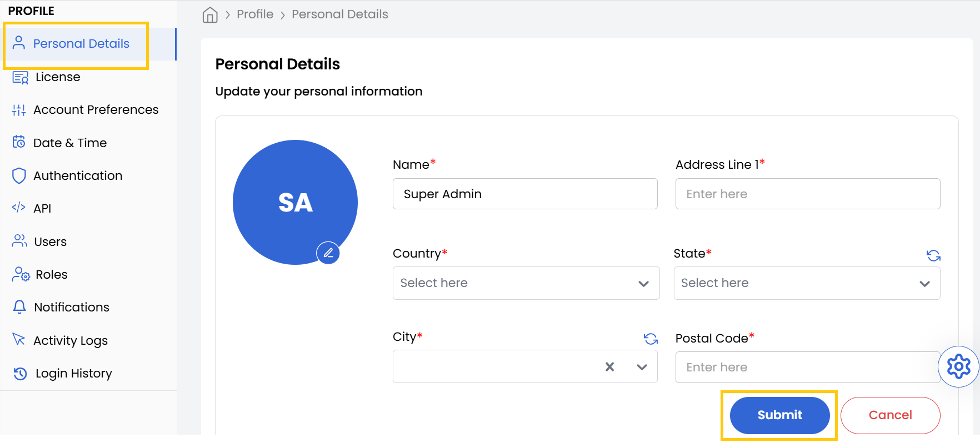This screenshot has width=980, height=443.
Task: Open Personal Details in sidebar
Action: [x=89, y=44]
